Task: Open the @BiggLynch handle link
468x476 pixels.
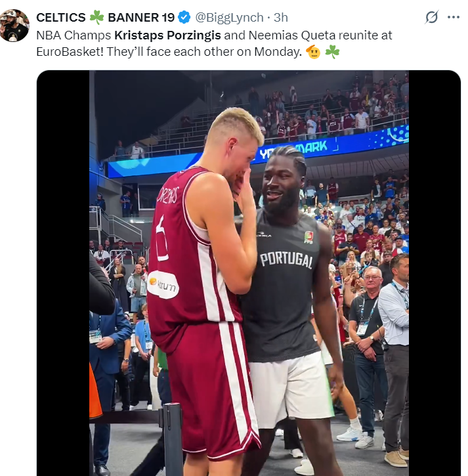Action: pyautogui.click(x=229, y=18)
